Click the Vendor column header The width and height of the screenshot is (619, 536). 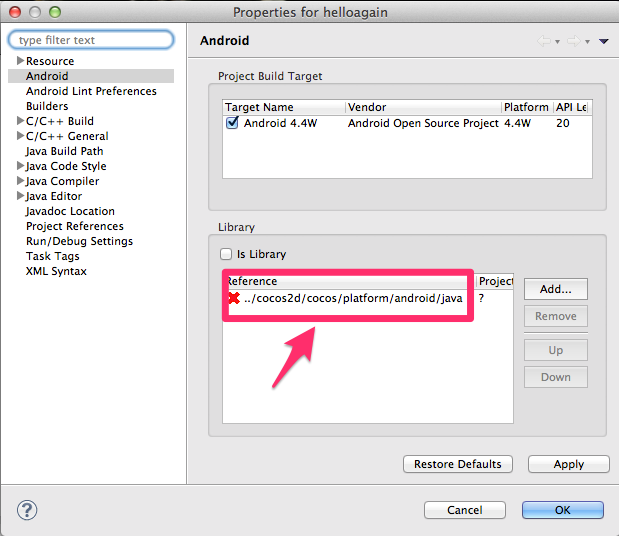[423, 107]
